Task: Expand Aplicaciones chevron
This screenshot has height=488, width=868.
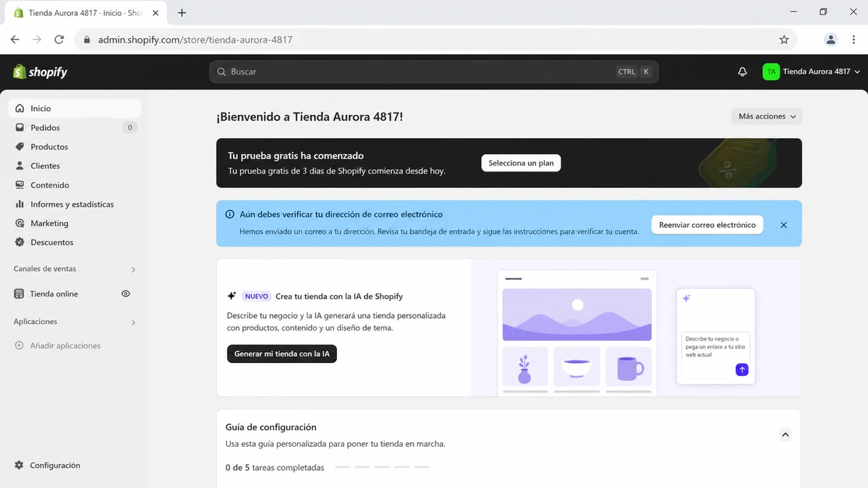Action: pyautogui.click(x=133, y=322)
